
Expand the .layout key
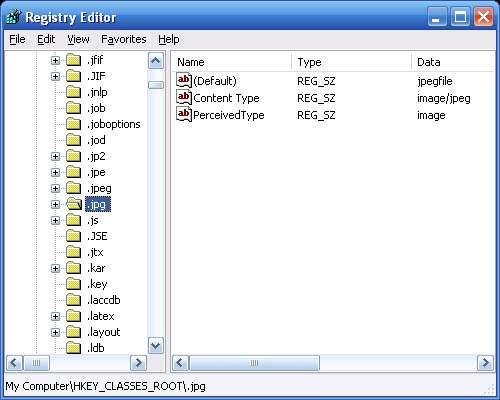click(x=55, y=332)
